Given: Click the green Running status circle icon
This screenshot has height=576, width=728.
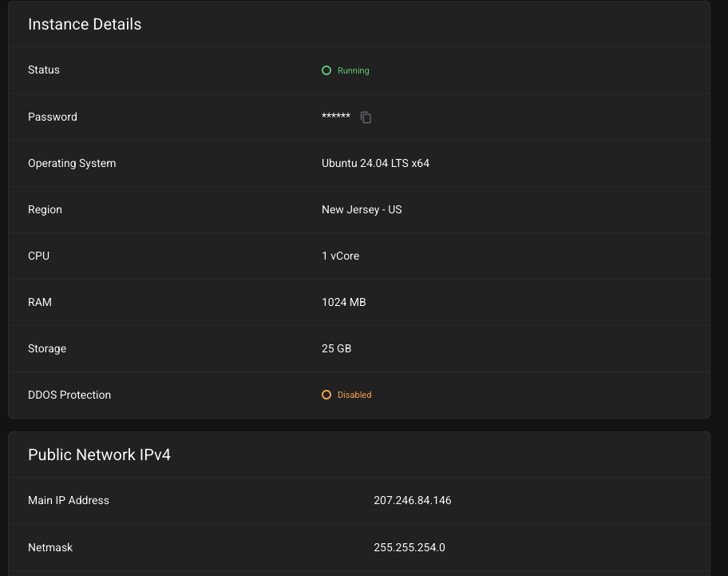Looking at the screenshot, I should pos(326,70).
